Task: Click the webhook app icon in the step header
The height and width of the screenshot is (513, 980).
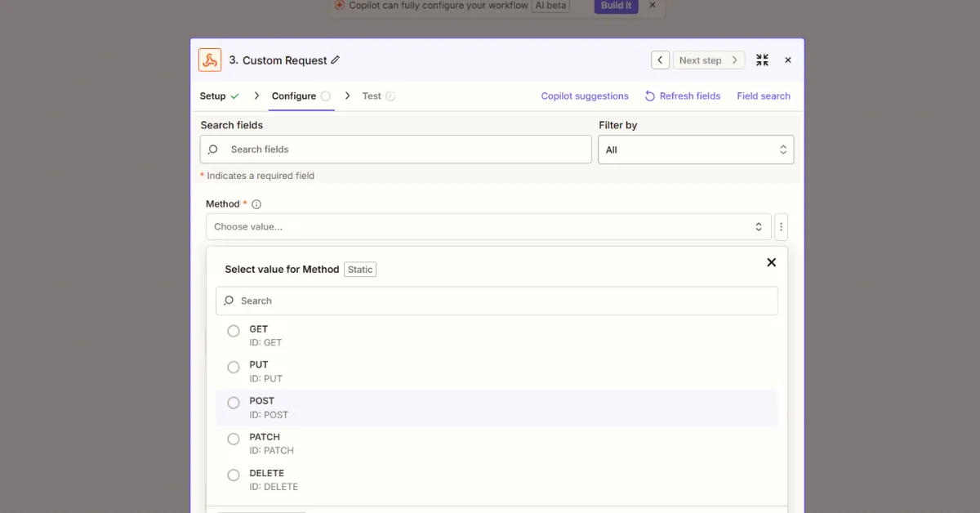Action: tap(210, 60)
